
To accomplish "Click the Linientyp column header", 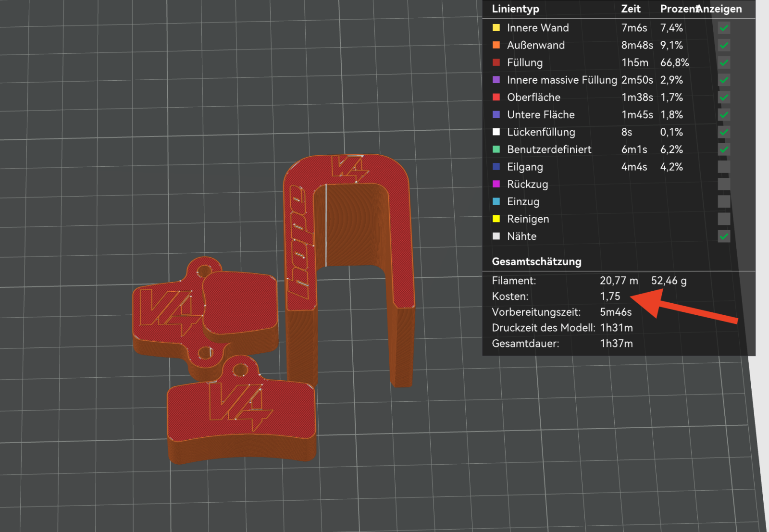I will (515, 9).
